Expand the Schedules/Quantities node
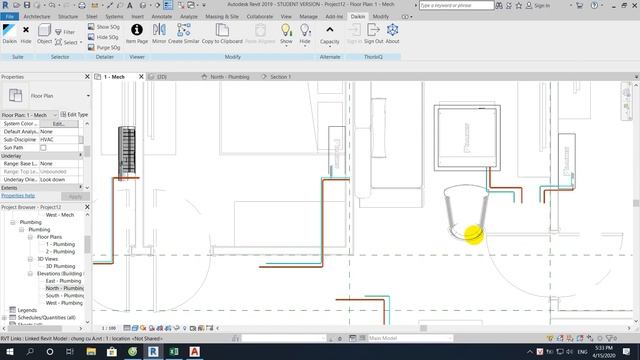The width and height of the screenshot is (640, 360). point(4,318)
